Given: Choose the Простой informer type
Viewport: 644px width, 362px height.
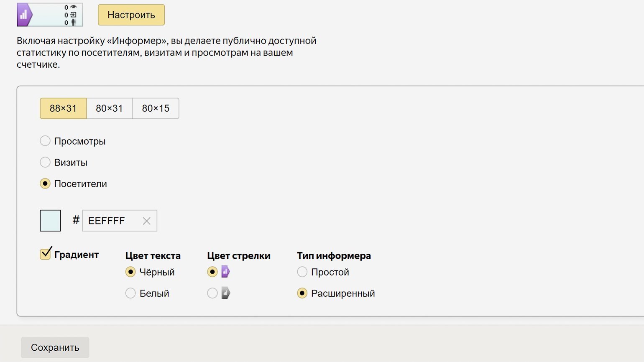Looking at the screenshot, I should click(302, 272).
